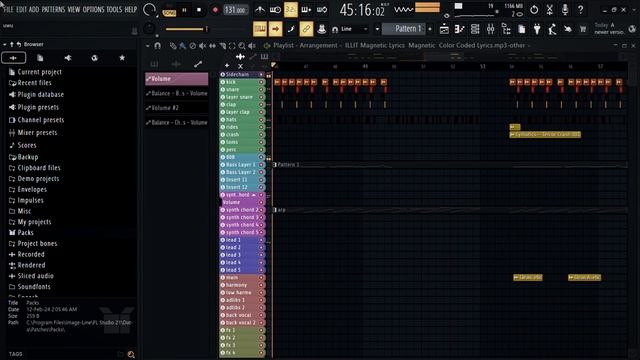Toggle the metronome icon
Image resolution: width=640 pixels, height=360 pixels.
click(x=260, y=10)
